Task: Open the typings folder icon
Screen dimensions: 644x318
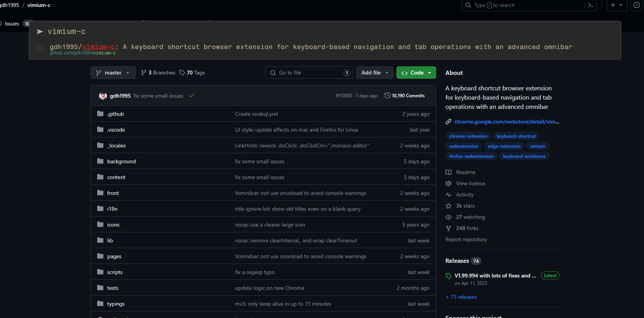Action: click(x=100, y=303)
